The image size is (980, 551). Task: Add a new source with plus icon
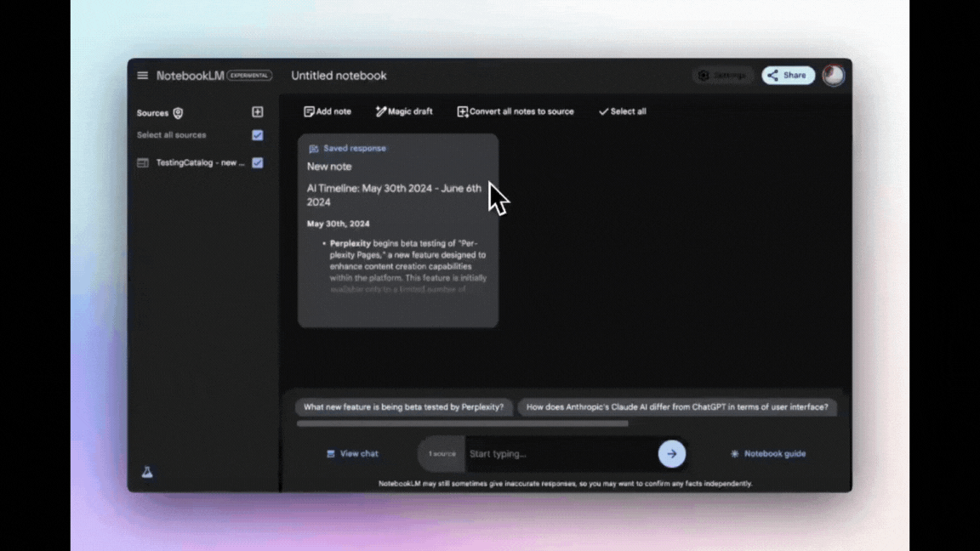click(x=258, y=112)
